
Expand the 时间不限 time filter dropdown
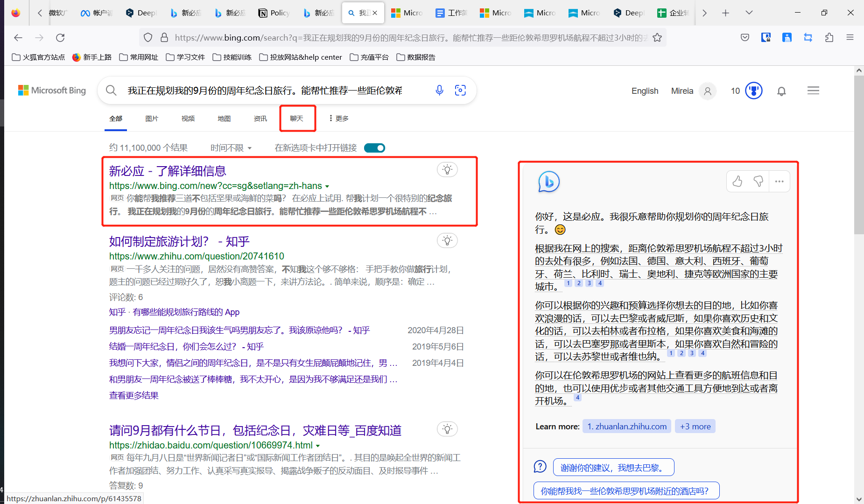point(232,148)
